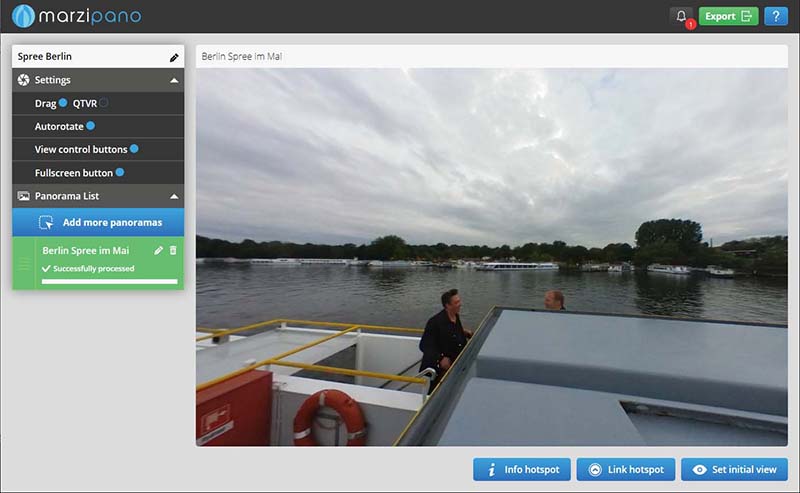Click the Panorama List image icon
800x493 pixels.
[x=23, y=196]
